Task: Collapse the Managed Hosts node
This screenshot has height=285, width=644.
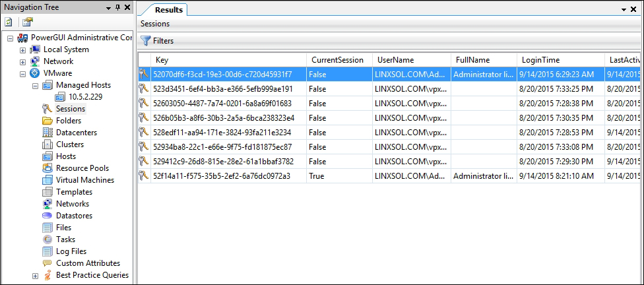Action: (36, 85)
